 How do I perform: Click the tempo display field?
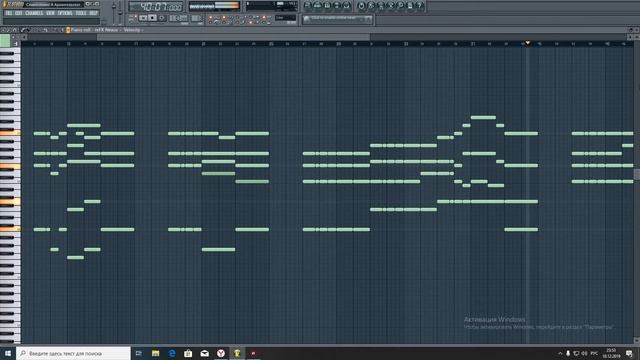tap(178, 18)
